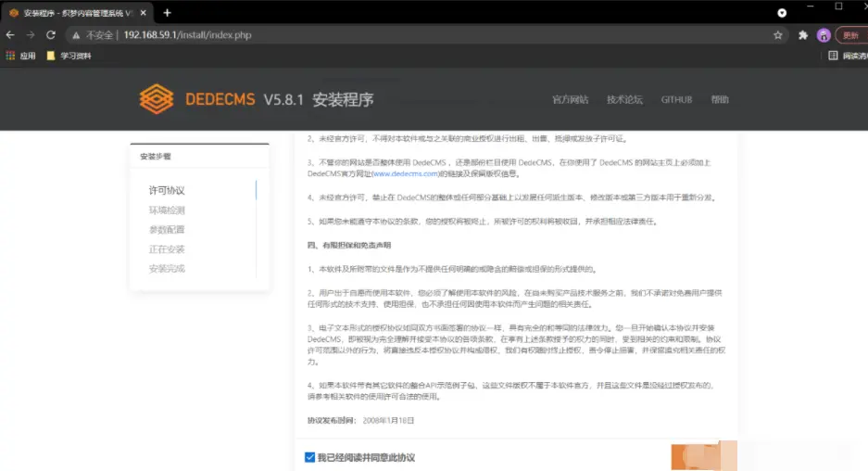Bookmark page with star icon
The height and width of the screenshot is (471, 868).
pos(778,35)
